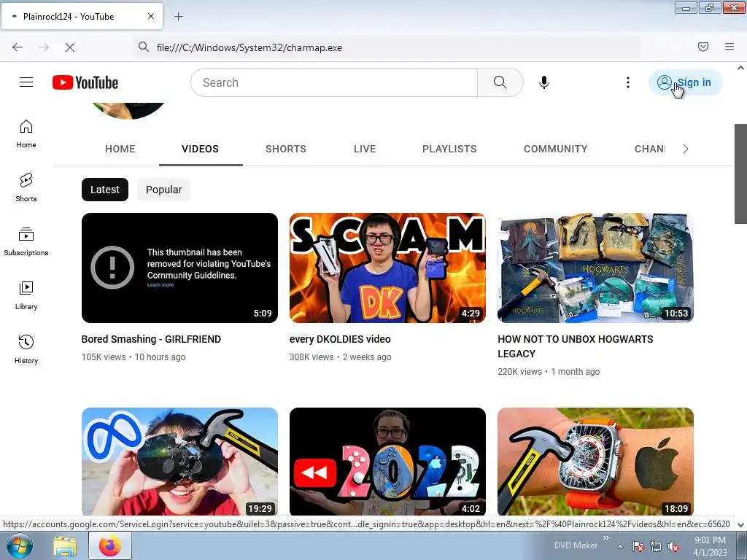
Task: Open the YouTube guide hamburger menu
Action: pos(26,82)
